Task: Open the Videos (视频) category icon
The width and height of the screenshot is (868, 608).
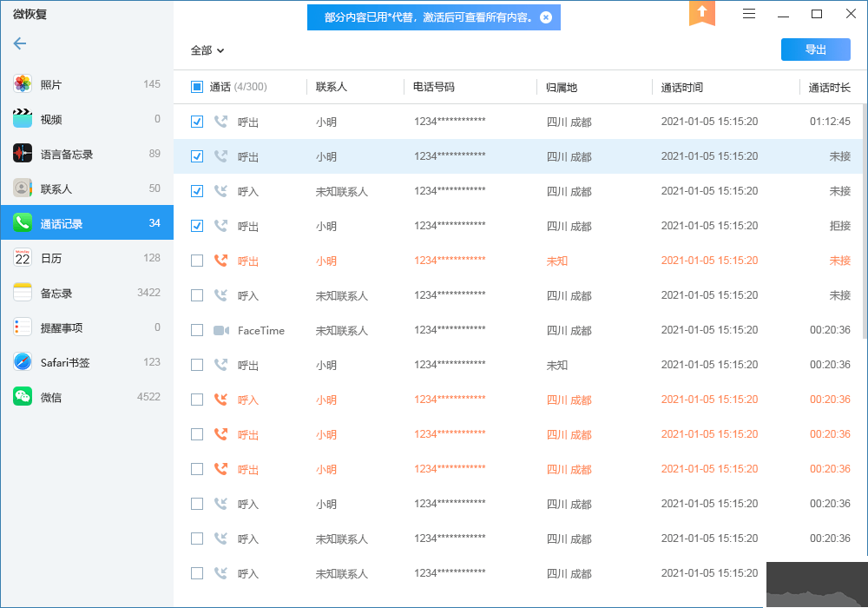Action: (x=23, y=118)
